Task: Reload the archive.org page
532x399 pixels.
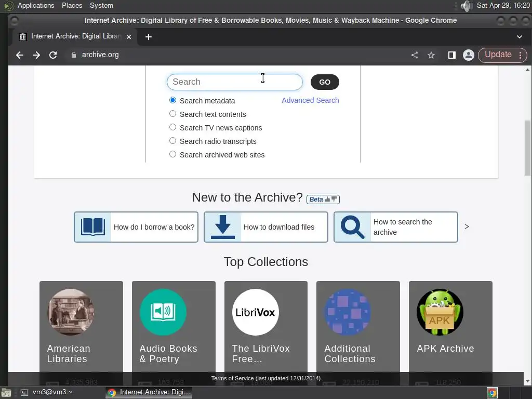Action: pyautogui.click(x=53, y=55)
